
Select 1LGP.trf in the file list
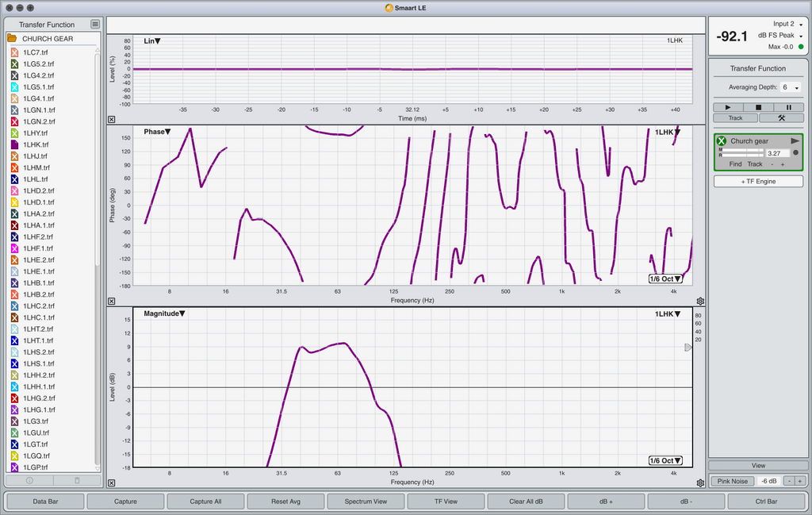pyautogui.click(x=36, y=467)
